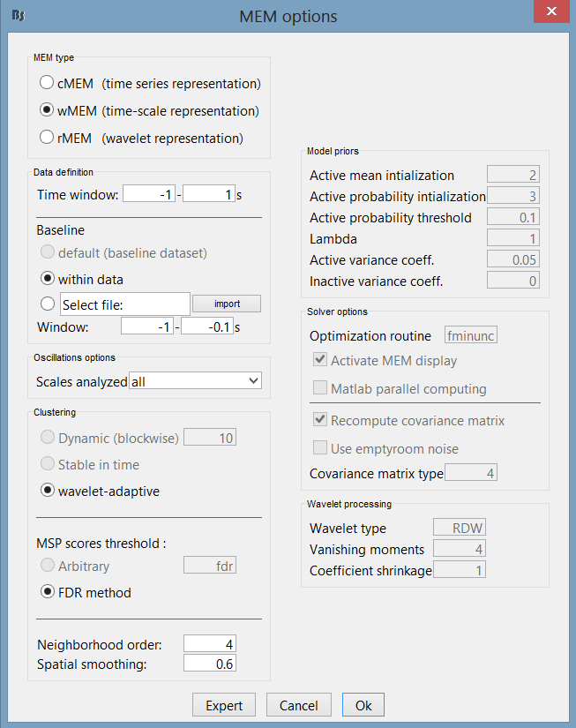Screen dimensions: 576x728
Task: Select the 'within data' baseline option
Action: (x=47, y=279)
